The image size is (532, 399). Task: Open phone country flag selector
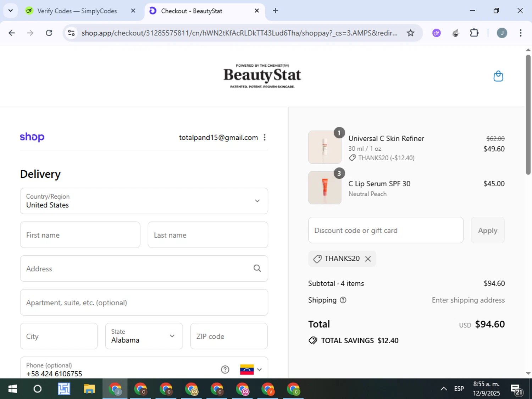[251, 370]
